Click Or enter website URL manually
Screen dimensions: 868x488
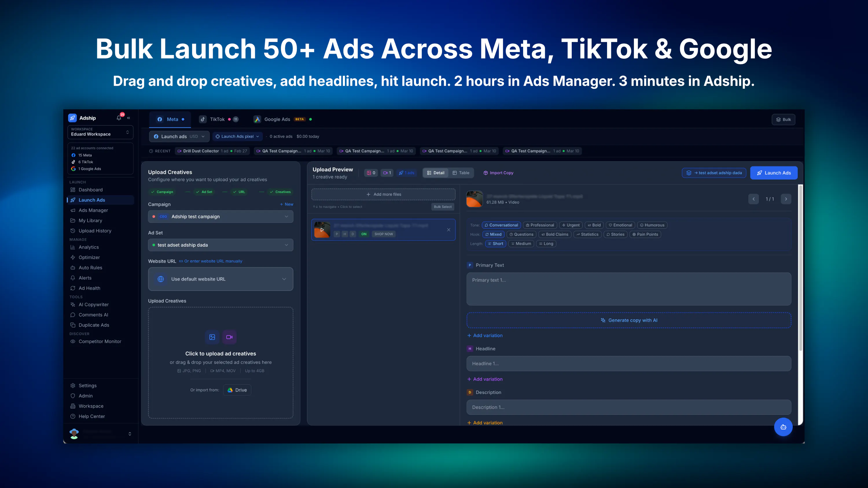click(211, 261)
